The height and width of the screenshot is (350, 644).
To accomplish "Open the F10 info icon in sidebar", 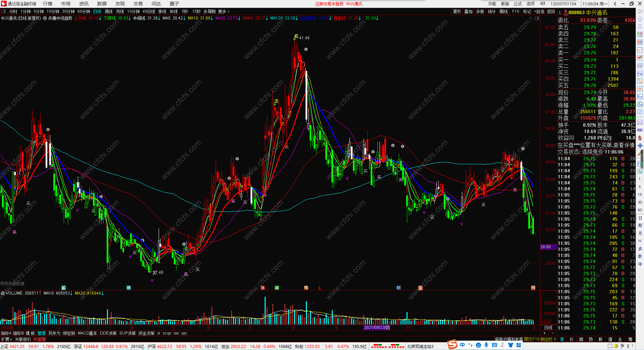I will pos(640,73).
